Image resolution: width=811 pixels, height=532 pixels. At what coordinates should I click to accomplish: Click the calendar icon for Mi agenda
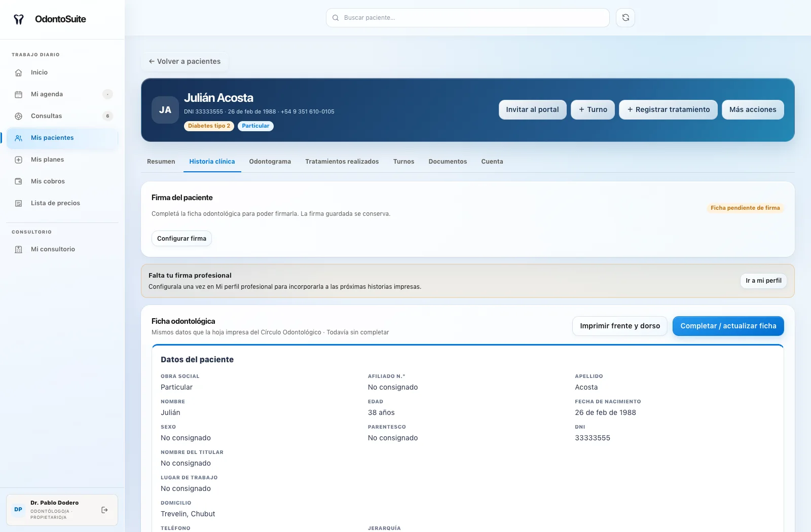click(x=19, y=94)
